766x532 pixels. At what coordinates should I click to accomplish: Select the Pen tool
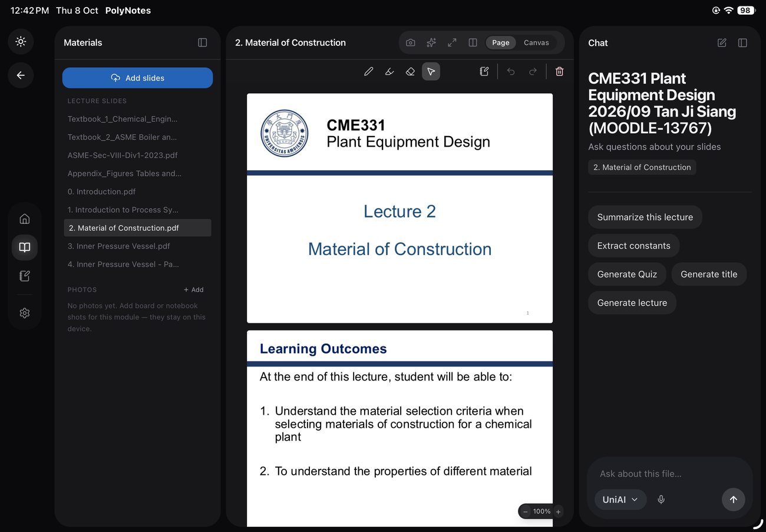(x=368, y=71)
